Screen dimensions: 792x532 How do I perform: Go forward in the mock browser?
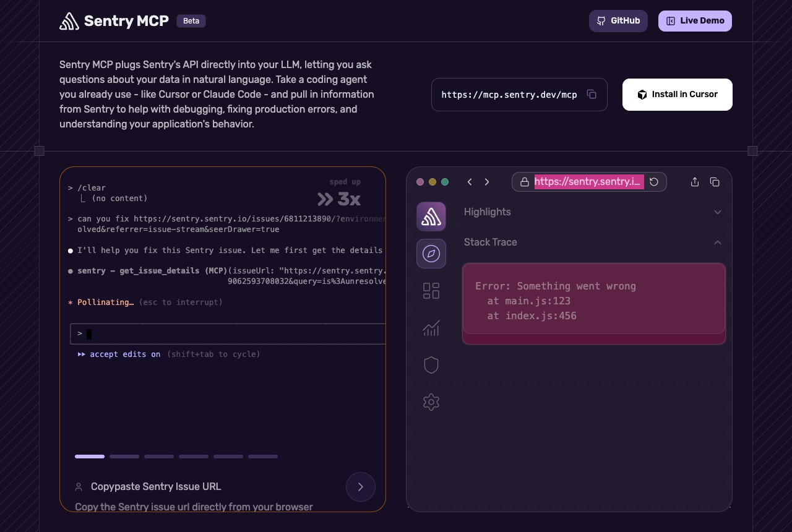(x=487, y=182)
